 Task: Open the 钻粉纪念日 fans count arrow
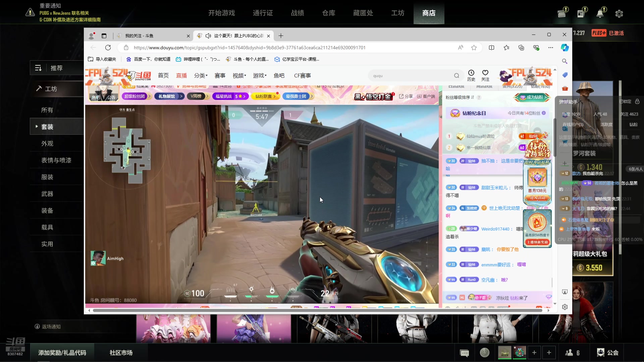(544, 113)
